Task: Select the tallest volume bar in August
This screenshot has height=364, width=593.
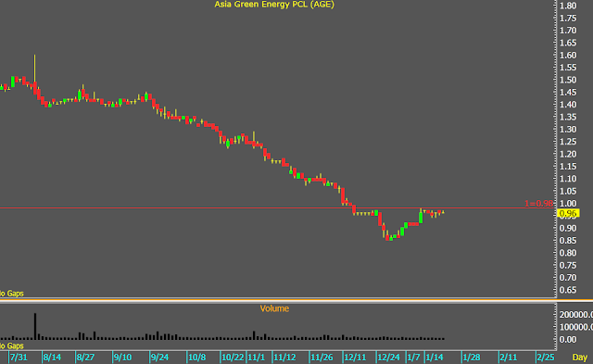Action: click(35, 326)
